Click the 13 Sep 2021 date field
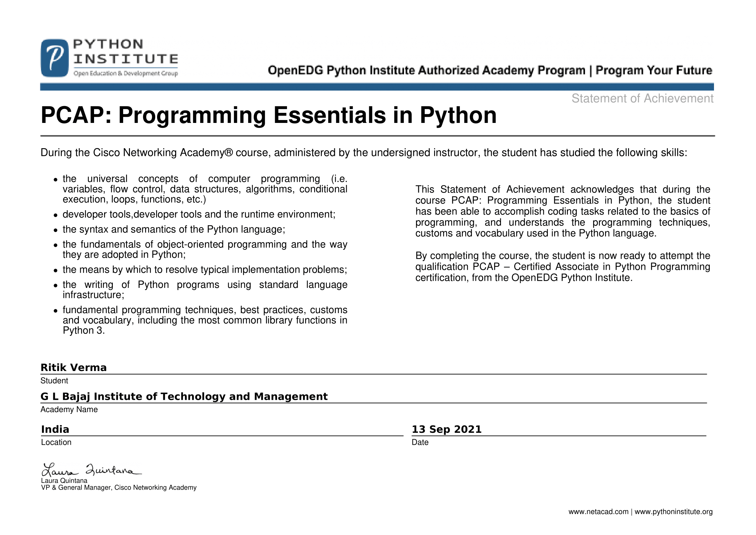 click(446, 429)
